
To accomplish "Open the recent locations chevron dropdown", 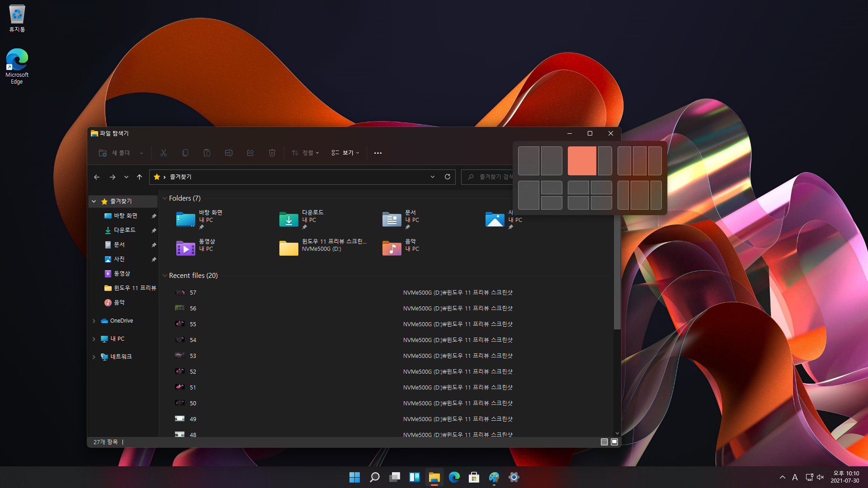I will tap(126, 177).
